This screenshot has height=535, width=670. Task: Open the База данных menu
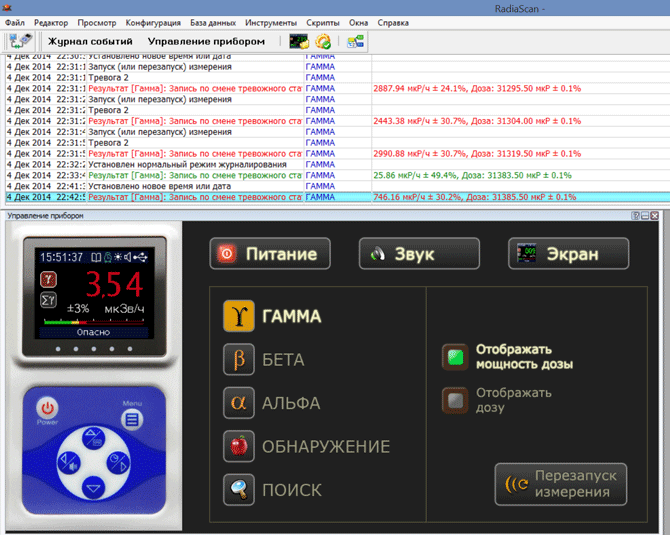click(x=213, y=22)
